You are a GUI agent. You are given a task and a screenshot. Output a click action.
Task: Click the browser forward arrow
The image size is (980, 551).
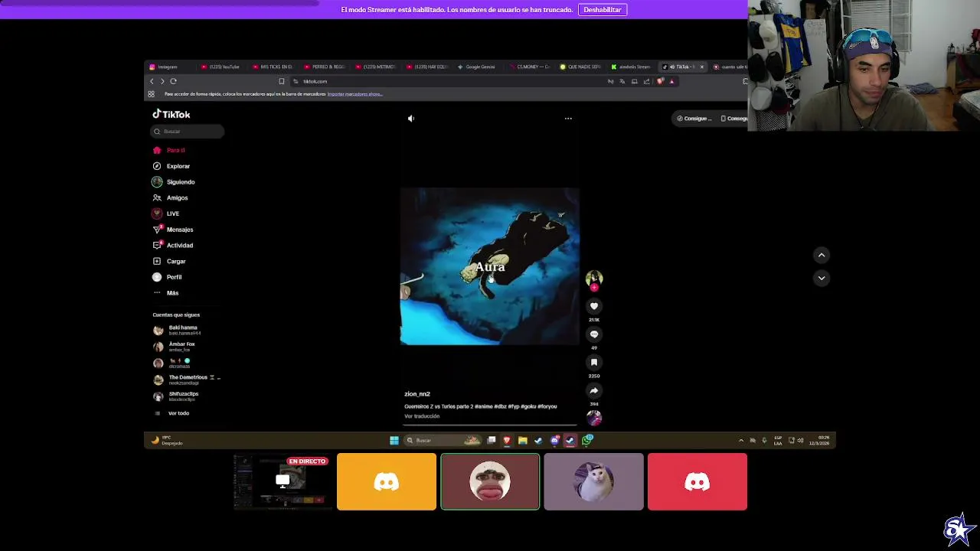click(x=162, y=81)
